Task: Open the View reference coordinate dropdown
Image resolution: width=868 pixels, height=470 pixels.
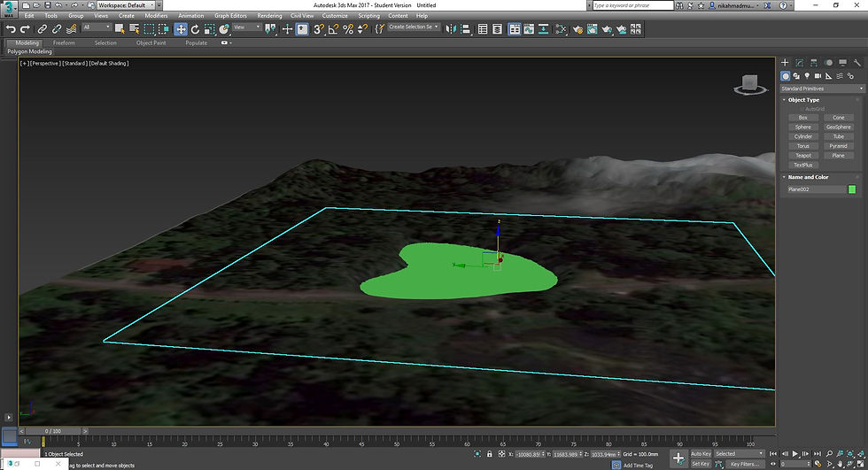Action: click(246, 27)
